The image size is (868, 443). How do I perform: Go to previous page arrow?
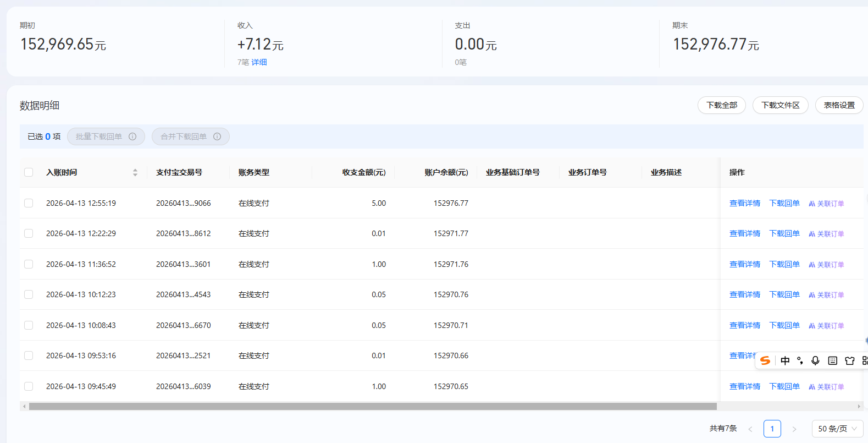click(750, 429)
